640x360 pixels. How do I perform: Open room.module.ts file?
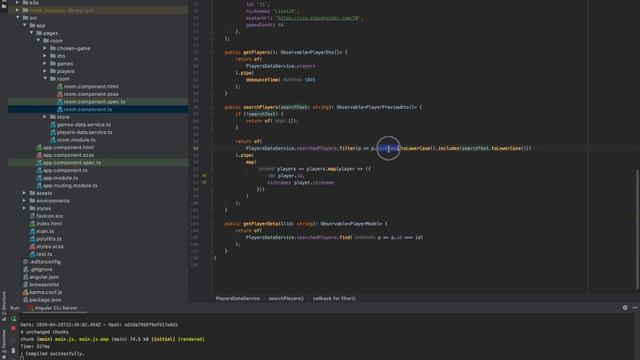click(x=76, y=140)
